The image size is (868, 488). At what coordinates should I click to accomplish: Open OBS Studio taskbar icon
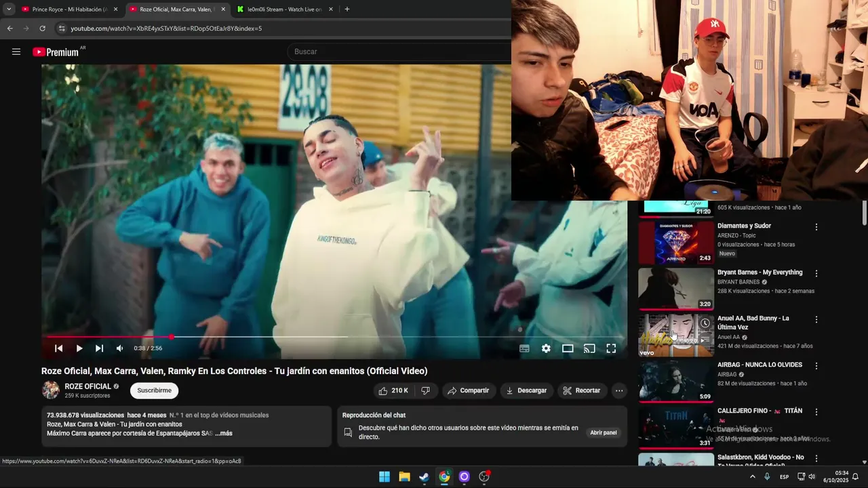(484, 476)
